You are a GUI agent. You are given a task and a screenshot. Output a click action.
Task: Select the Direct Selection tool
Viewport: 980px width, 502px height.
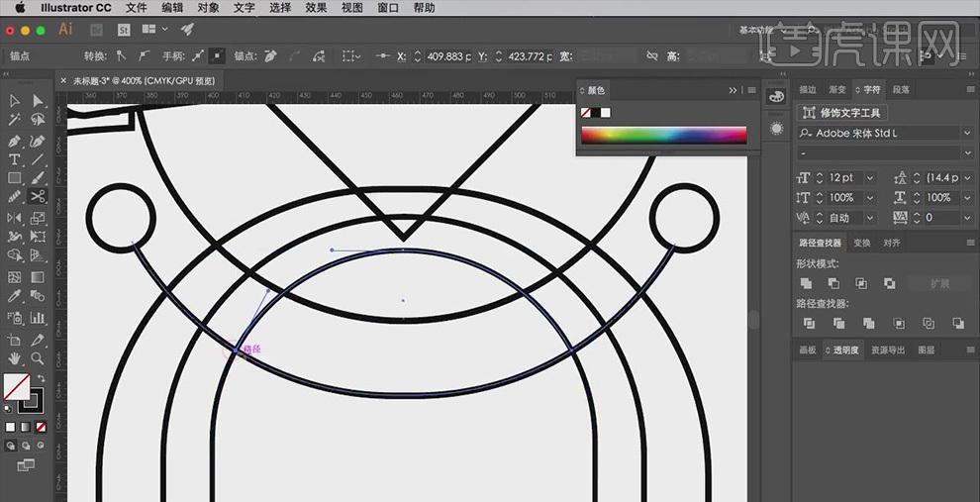pos(39,101)
